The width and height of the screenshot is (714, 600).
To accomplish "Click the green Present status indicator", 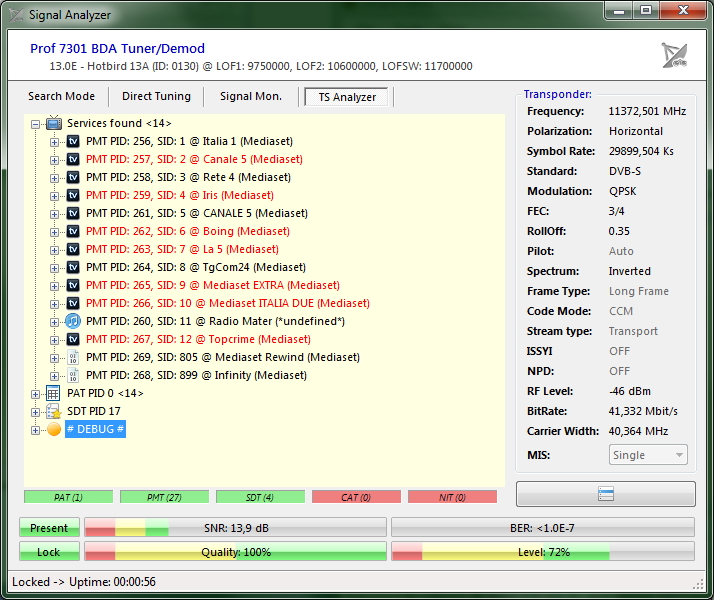I will coord(49,528).
